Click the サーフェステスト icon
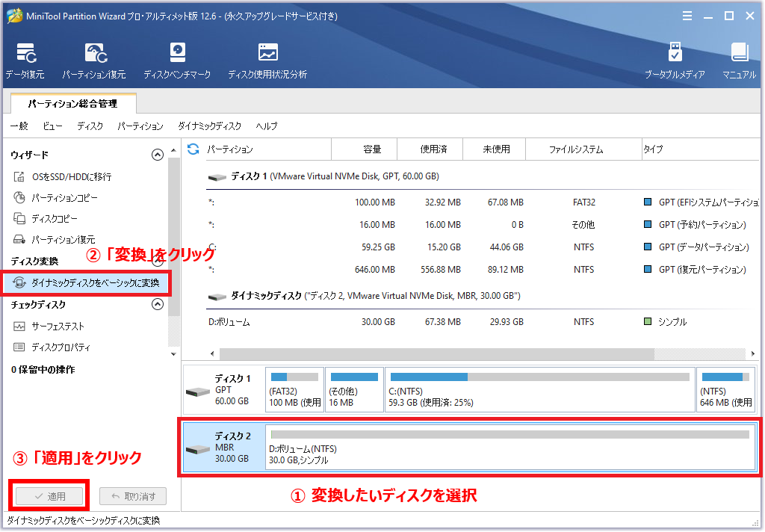The image size is (765, 532). pyautogui.click(x=19, y=326)
